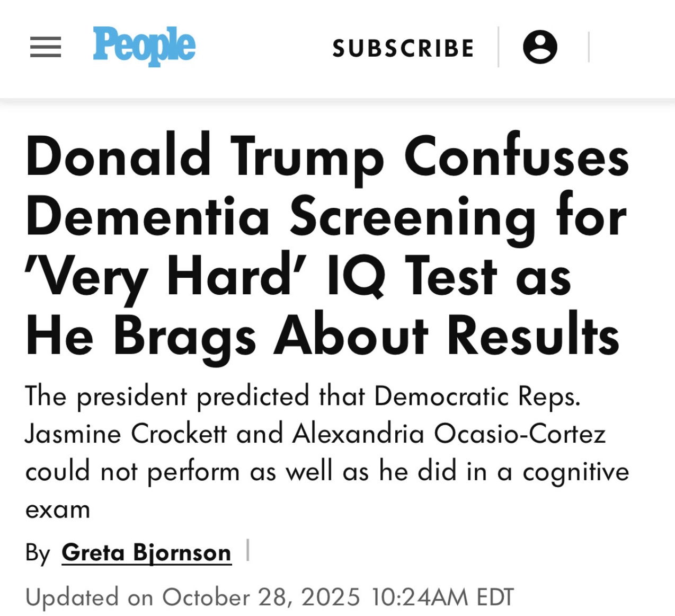Screen dimensions: 675x616
Task: Click the vertical divider right of profile icon
Action: 589,47
